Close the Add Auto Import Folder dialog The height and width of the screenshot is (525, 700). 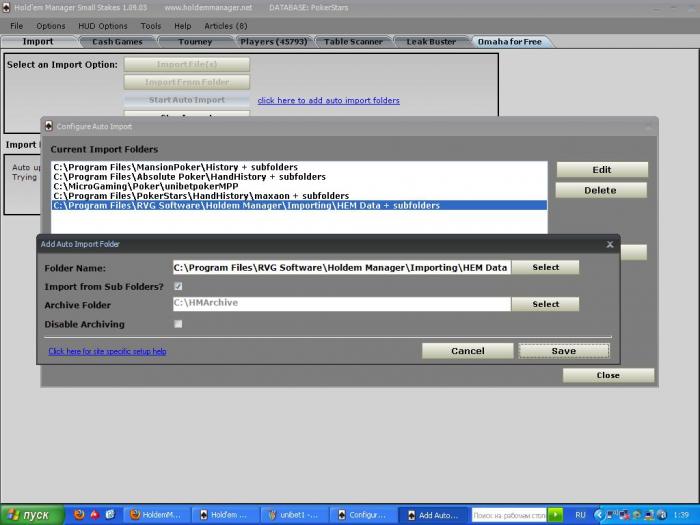point(610,244)
